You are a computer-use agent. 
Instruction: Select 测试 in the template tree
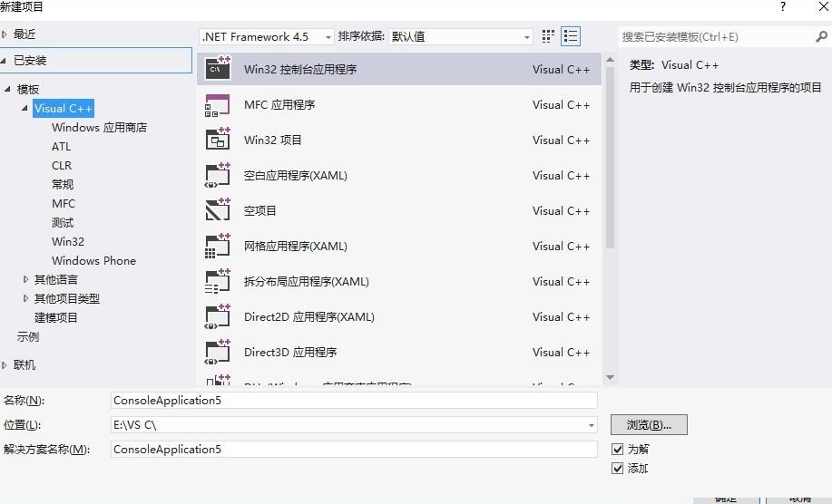pyautogui.click(x=63, y=223)
